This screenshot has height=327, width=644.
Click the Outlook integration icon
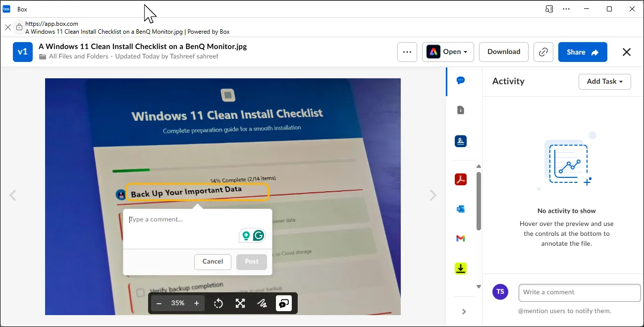tap(461, 209)
